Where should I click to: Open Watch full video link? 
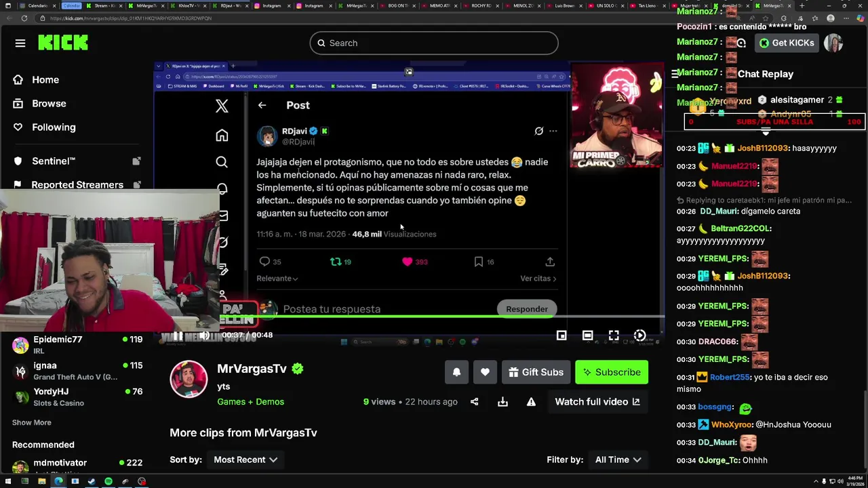(597, 402)
